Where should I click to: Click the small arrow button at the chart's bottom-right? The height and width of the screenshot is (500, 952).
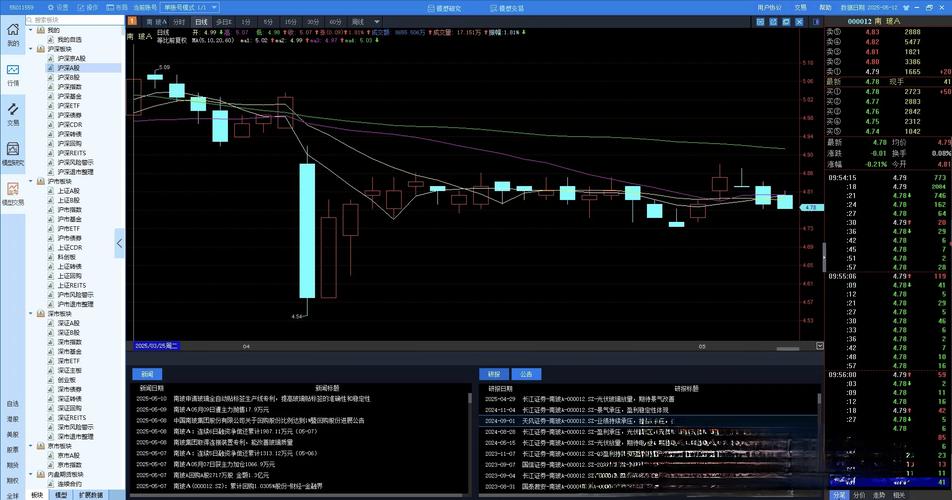pyautogui.click(x=819, y=346)
